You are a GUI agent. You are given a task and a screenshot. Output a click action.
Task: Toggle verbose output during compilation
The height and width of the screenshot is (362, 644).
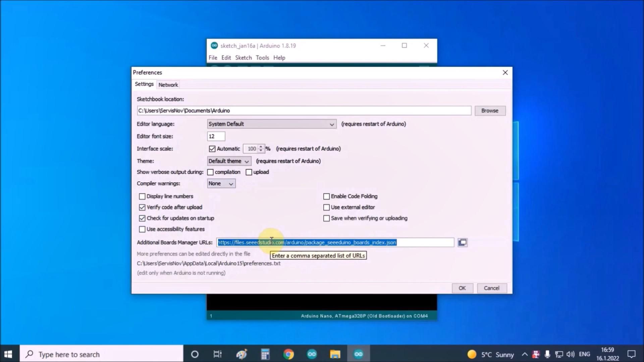210,172
